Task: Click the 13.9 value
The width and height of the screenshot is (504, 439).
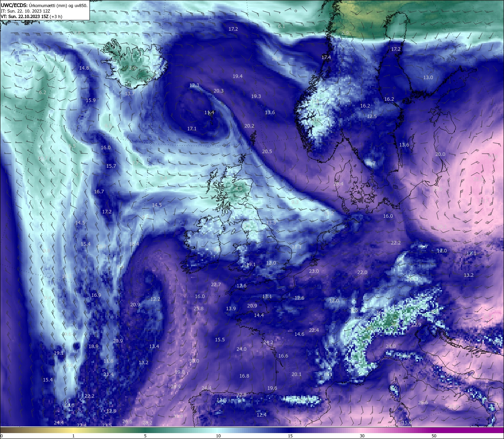Action: 231,309
